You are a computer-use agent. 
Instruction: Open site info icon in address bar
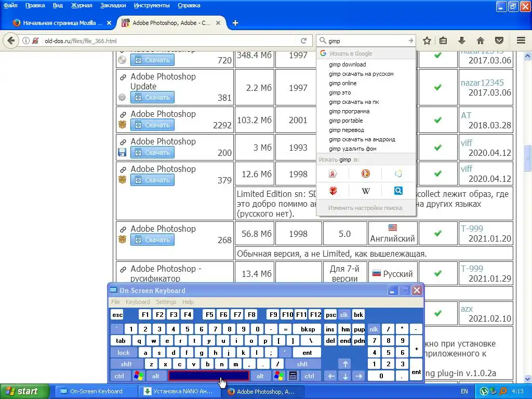(x=26, y=41)
